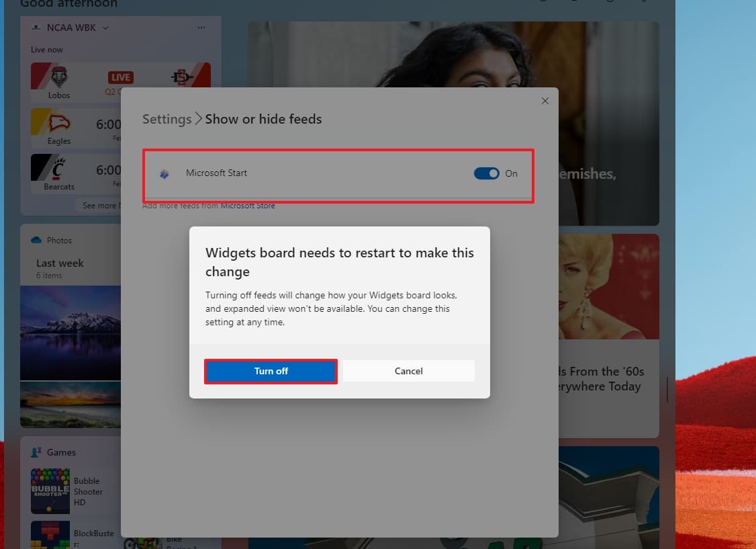Click the Bearcats team logo
The height and width of the screenshot is (549, 756).
coord(59,169)
